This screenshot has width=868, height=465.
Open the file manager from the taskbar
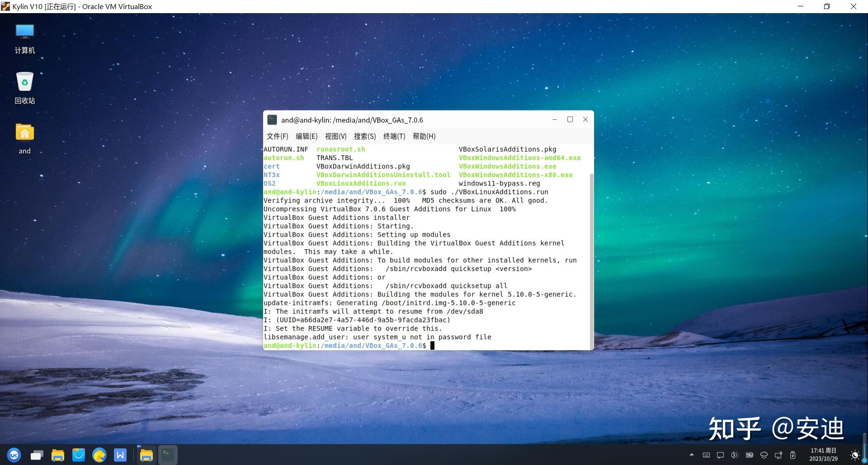coord(58,455)
